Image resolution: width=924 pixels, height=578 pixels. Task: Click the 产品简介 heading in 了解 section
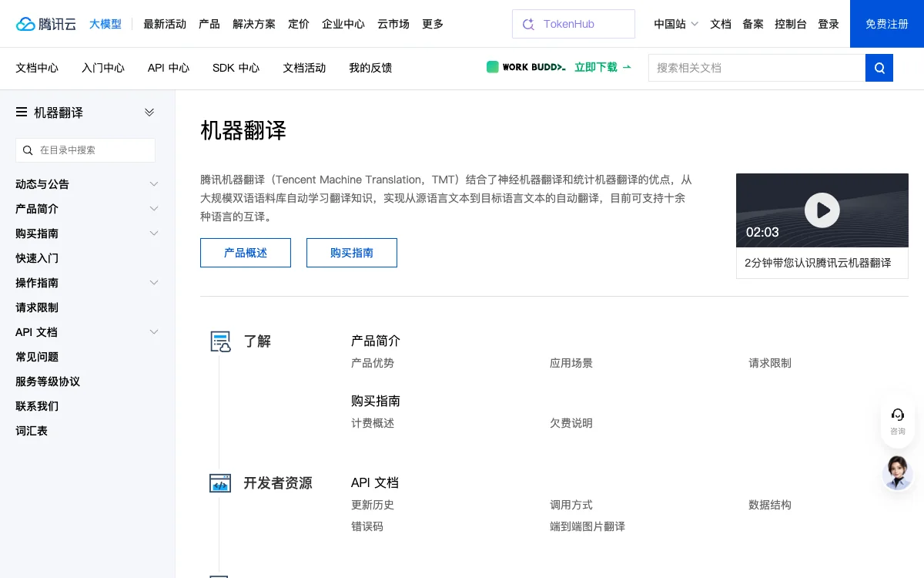pyautogui.click(x=376, y=341)
